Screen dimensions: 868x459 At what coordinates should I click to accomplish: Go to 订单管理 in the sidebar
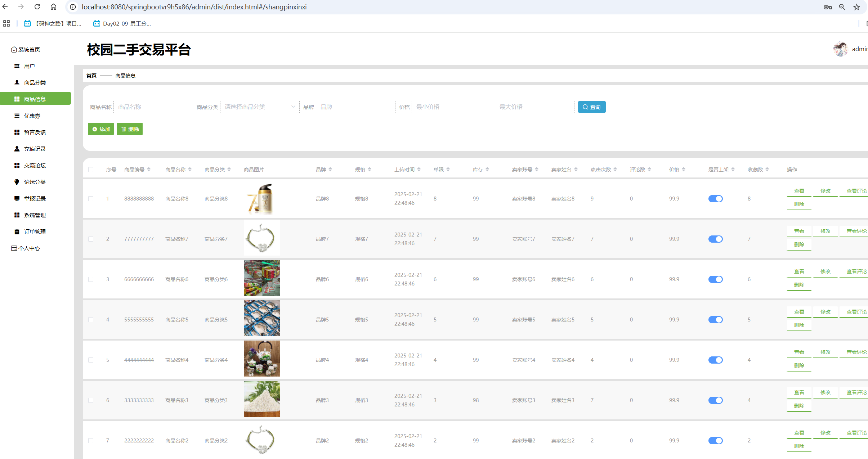[35, 231]
